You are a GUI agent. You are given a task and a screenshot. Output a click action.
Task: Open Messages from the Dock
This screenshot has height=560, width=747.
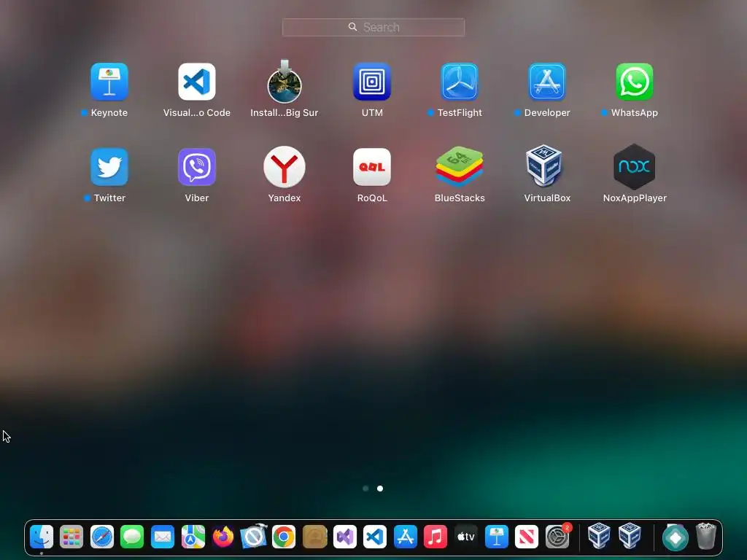tap(132, 537)
